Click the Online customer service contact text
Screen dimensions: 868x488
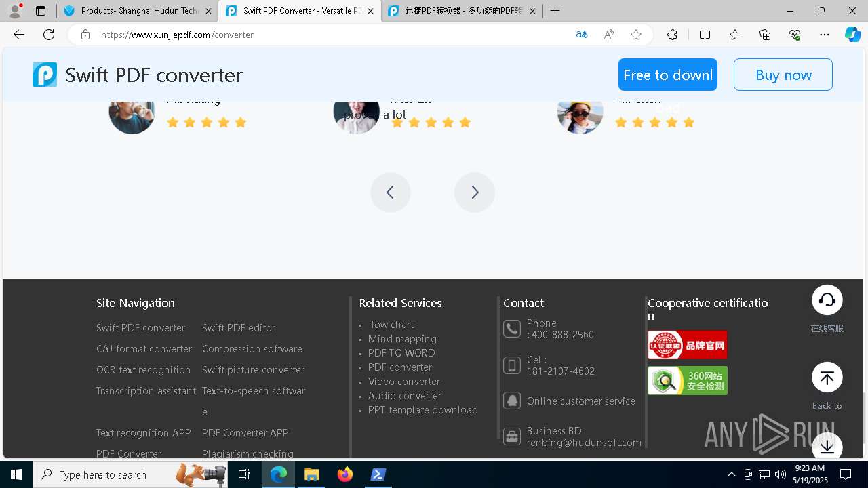(x=581, y=401)
